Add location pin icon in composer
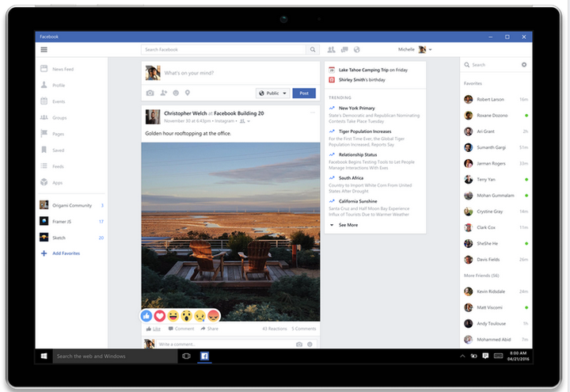This screenshot has width=570, height=392. pos(188,93)
